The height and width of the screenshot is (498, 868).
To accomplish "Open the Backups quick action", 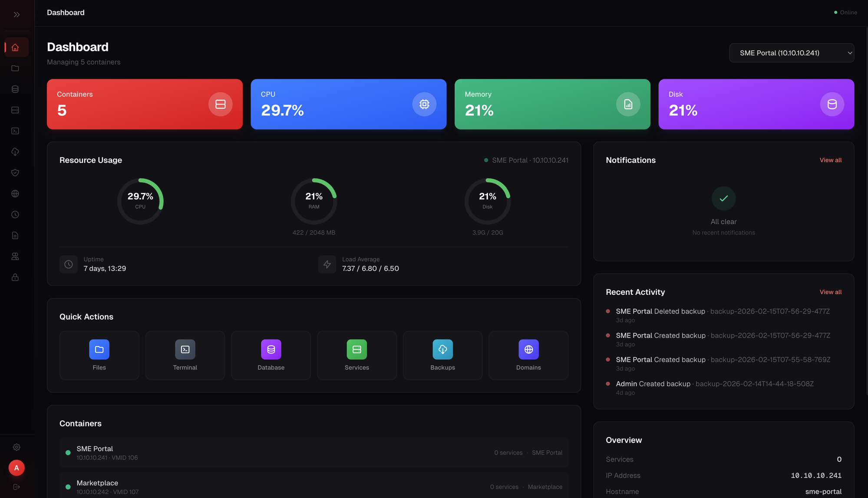I will 442,355.
